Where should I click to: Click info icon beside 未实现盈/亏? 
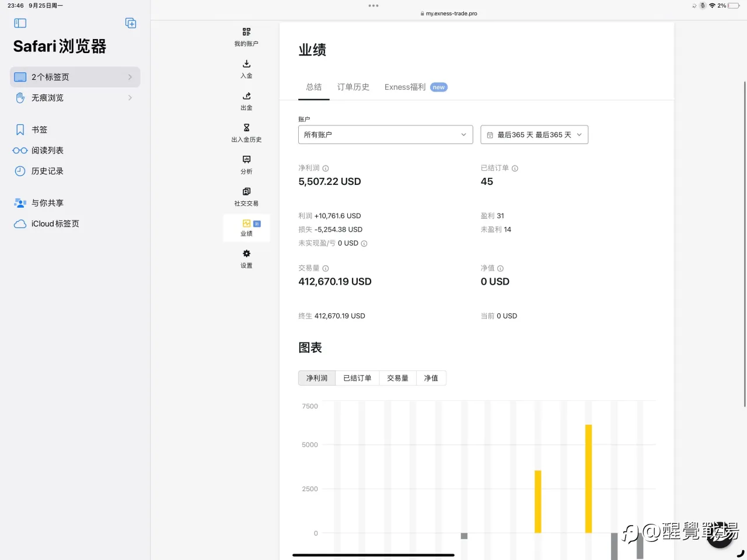[364, 244]
